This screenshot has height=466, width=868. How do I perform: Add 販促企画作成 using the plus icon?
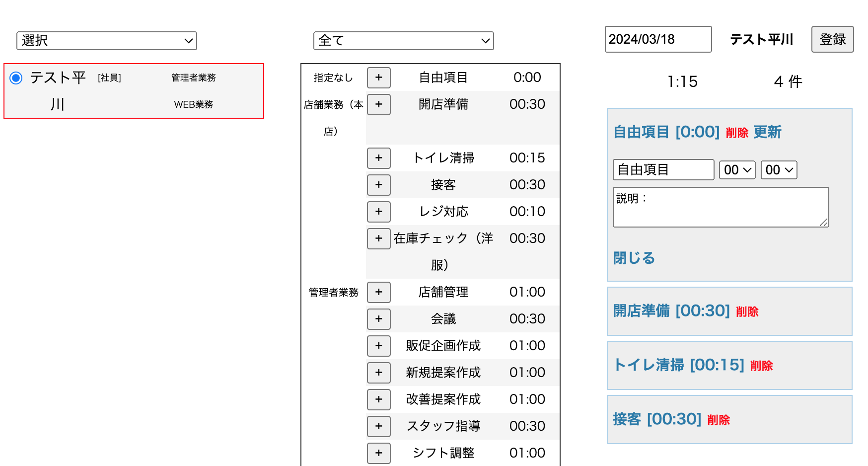pyautogui.click(x=379, y=346)
